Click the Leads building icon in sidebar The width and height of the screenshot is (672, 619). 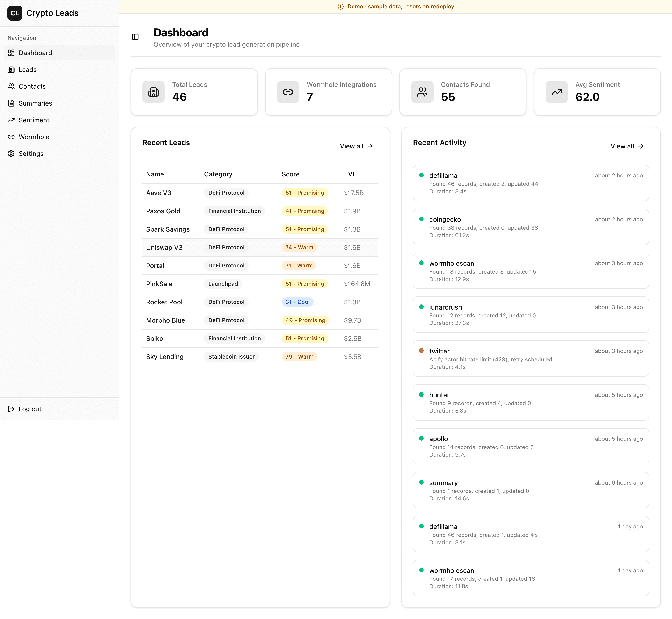(x=11, y=69)
